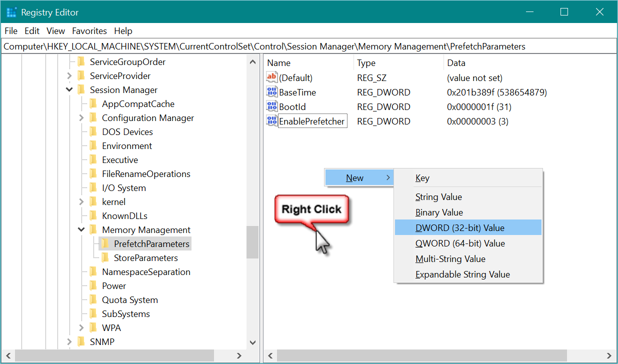Collapse the Memory Management tree node

(81, 230)
